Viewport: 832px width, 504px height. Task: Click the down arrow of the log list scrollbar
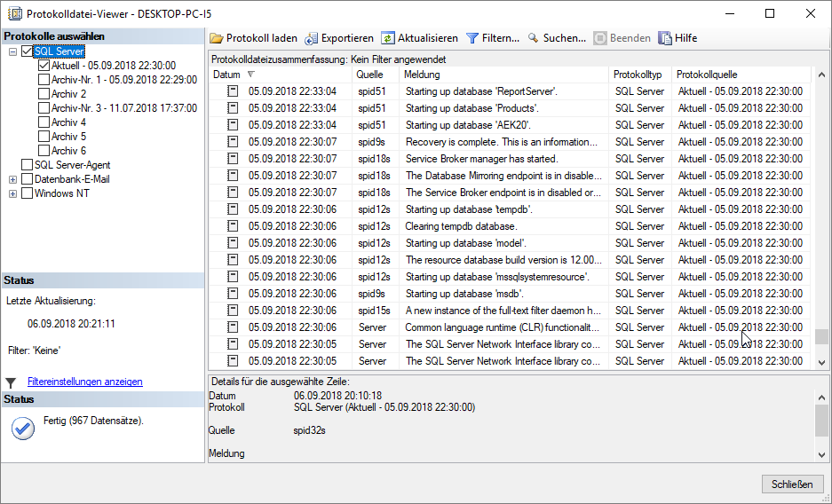pyautogui.click(x=822, y=363)
